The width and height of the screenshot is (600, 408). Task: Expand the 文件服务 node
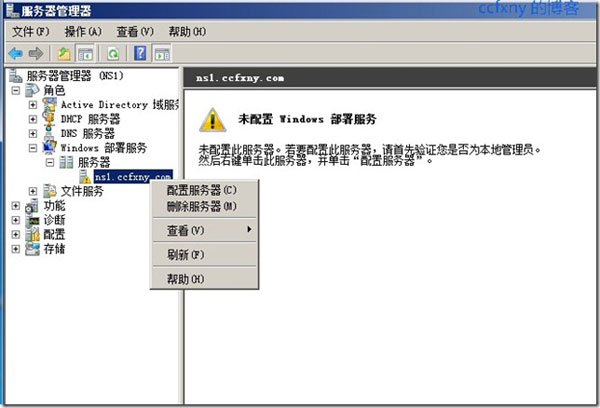tap(33, 191)
